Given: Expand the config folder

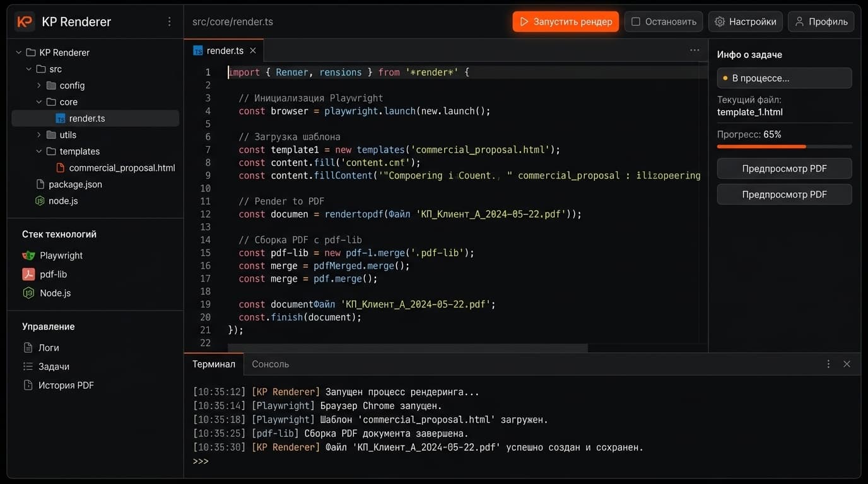Looking at the screenshot, I should (x=38, y=85).
